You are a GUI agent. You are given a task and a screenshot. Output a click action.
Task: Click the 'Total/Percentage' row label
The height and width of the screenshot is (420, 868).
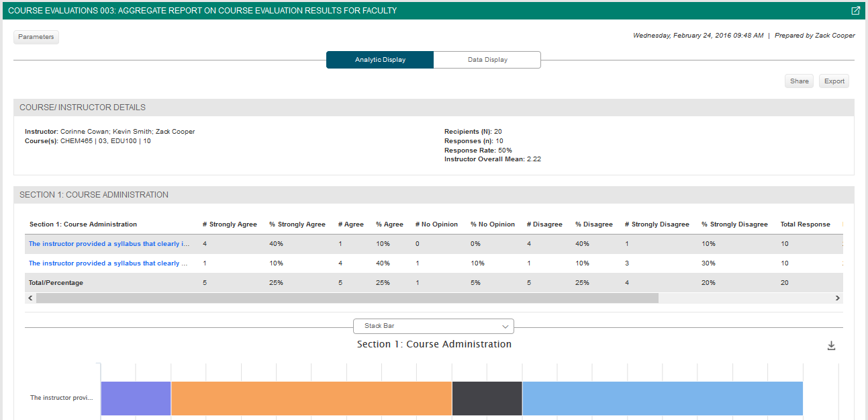pyautogui.click(x=56, y=283)
